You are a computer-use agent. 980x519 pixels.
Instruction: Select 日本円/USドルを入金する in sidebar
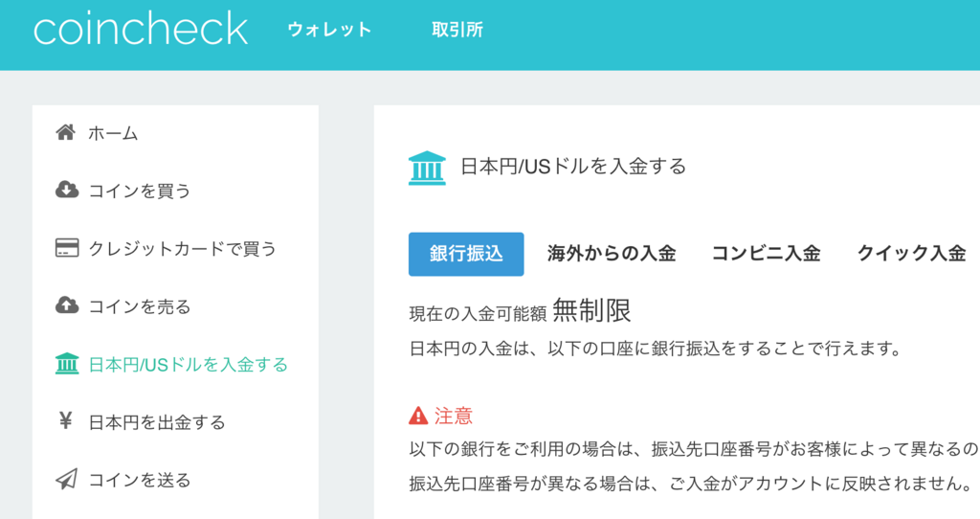pos(189,365)
